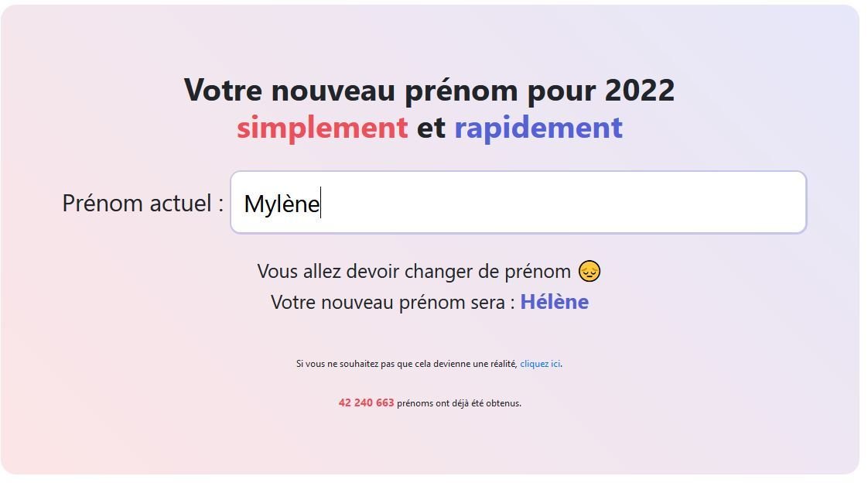Image resolution: width=868 pixels, height=483 pixels.
Task: Click the counter number 42 240 663
Action: (x=366, y=403)
